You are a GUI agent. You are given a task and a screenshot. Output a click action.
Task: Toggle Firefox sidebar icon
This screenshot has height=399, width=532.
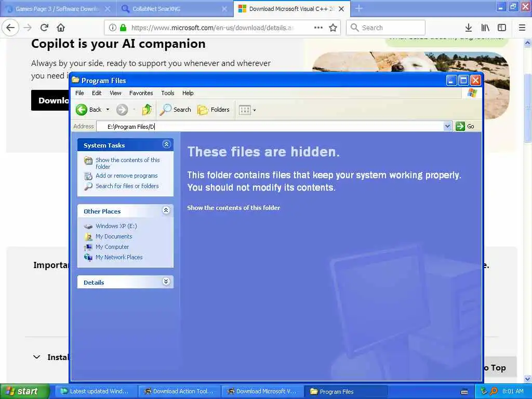pyautogui.click(x=502, y=28)
